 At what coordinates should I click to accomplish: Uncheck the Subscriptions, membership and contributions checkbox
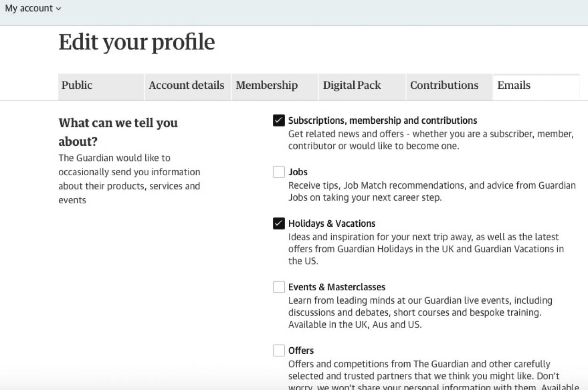coord(279,120)
